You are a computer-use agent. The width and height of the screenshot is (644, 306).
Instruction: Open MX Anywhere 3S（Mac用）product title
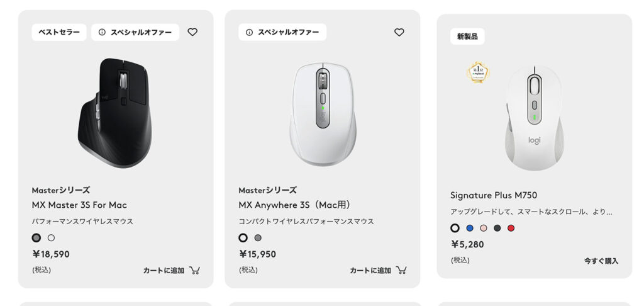click(x=296, y=205)
